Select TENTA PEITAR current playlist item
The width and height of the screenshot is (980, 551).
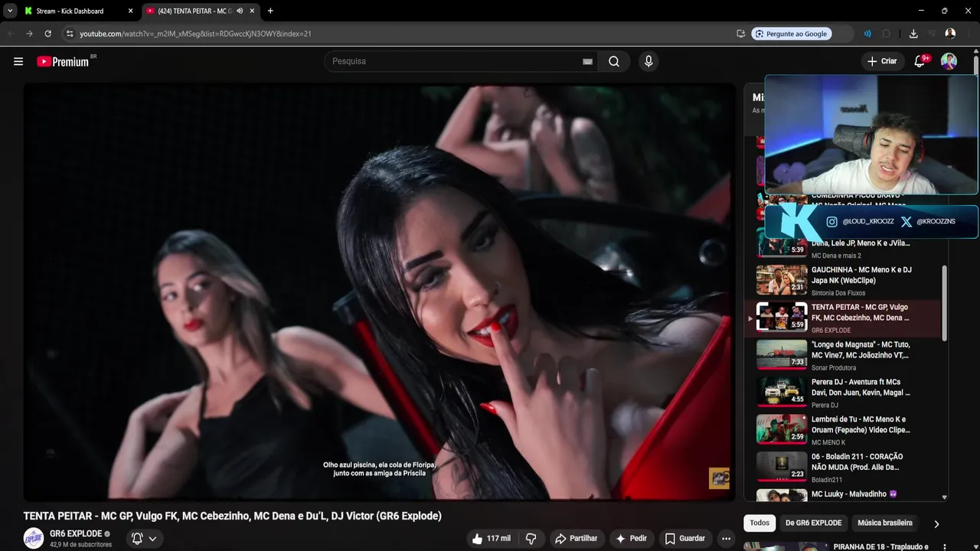click(844, 318)
